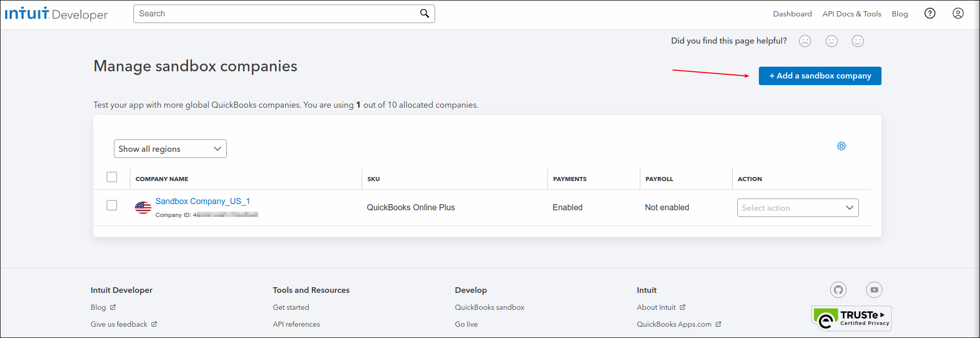Click the PAYMENTS column header
This screenshot has height=338, width=980.
pyautogui.click(x=570, y=179)
